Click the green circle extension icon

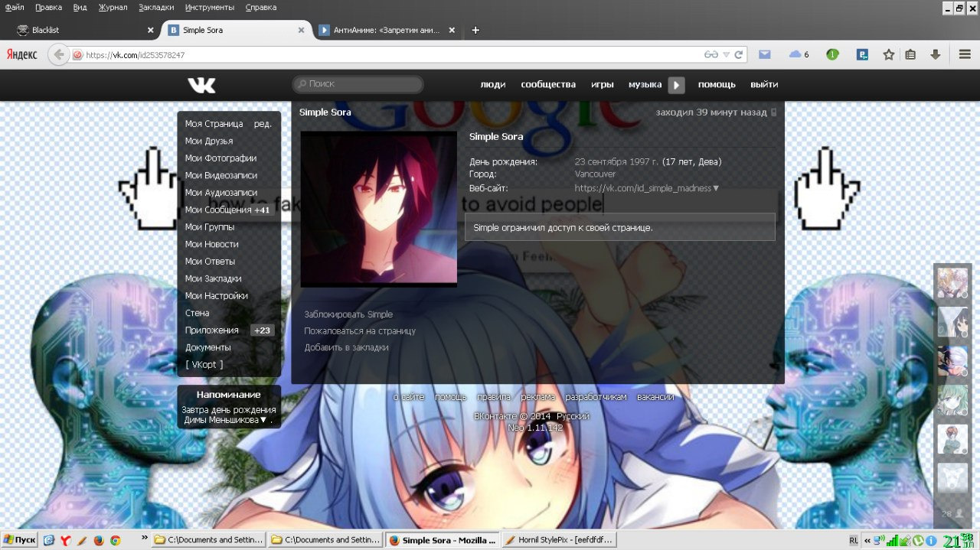point(832,54)
